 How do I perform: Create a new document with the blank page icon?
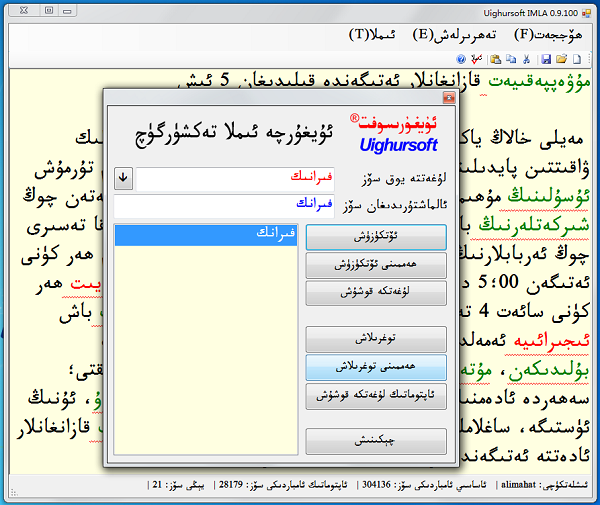pyautogui.click(x=577, y=59)
